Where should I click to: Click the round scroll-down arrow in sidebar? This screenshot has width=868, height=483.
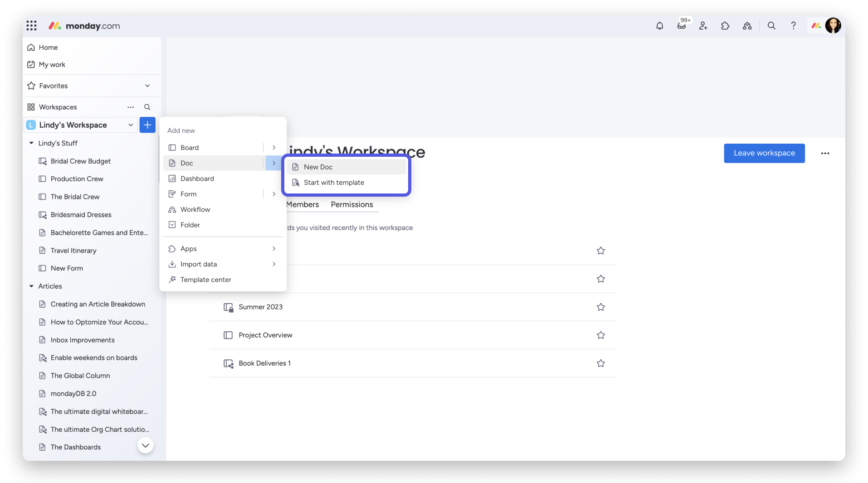click(x=145, y=445)
